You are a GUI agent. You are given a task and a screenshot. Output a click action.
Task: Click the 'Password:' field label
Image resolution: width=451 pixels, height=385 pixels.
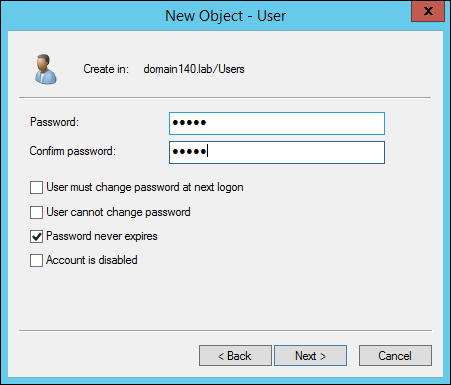[x=54, y=122]
